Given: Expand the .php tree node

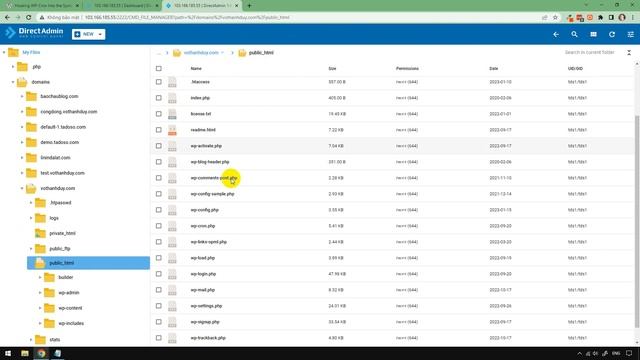Looking at the screenshot, I should tap(13, 67).
